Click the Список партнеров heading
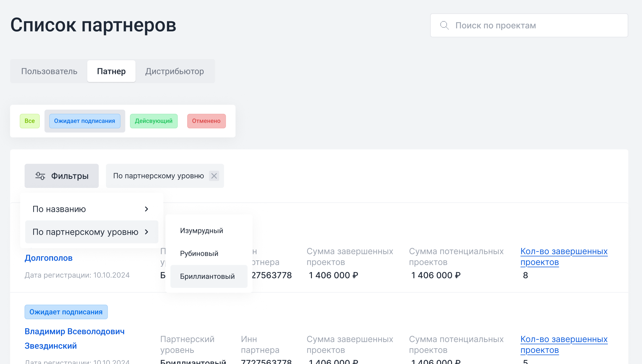Screen dimensions: 642x364 coord(93,25)
